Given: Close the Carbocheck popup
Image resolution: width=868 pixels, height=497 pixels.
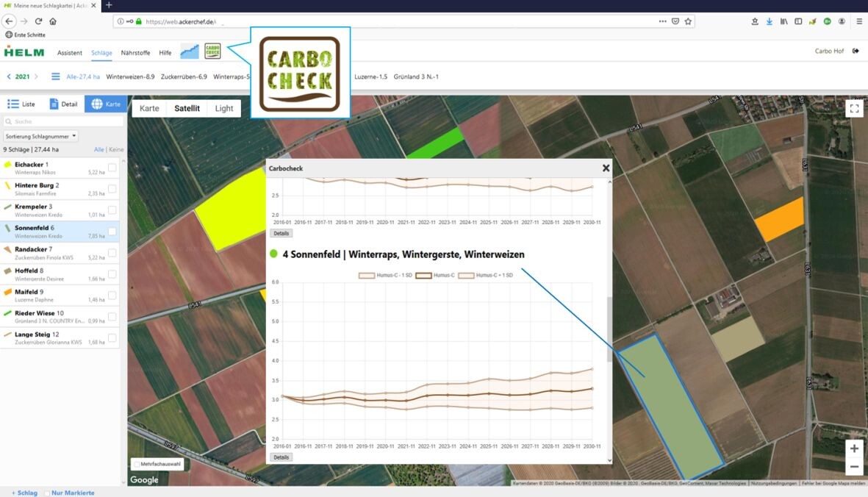Looking at the screenshot, I should [606, 168].
